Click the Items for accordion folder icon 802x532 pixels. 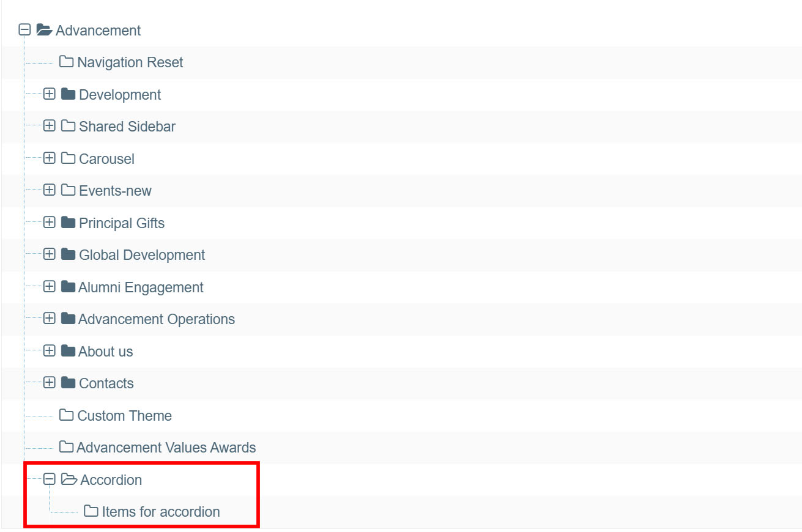[91, 511]
